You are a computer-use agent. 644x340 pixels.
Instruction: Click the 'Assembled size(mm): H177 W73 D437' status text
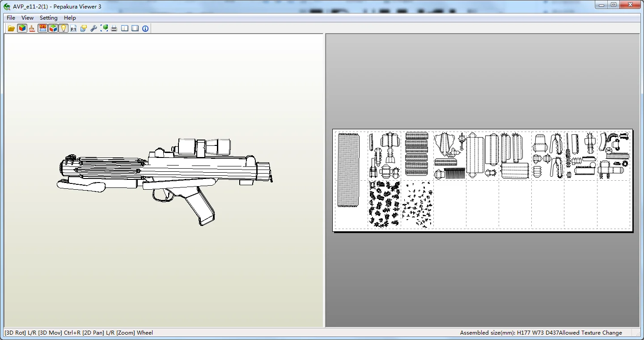509,333
